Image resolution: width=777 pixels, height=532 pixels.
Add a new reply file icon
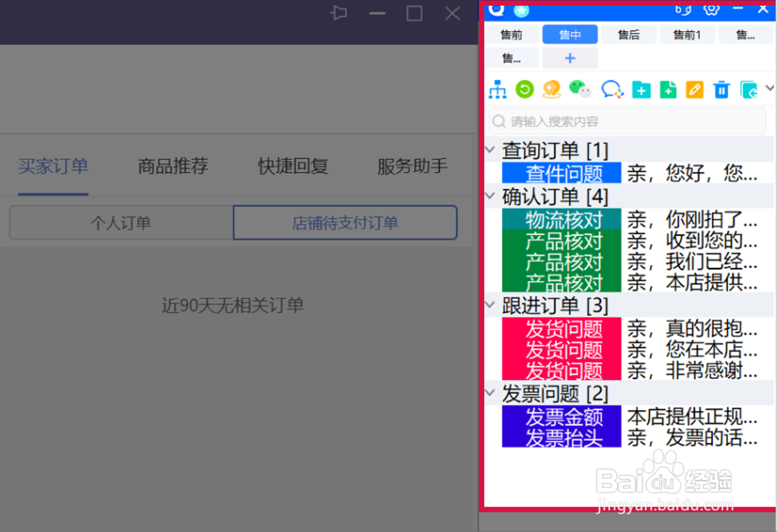(668, 90)
